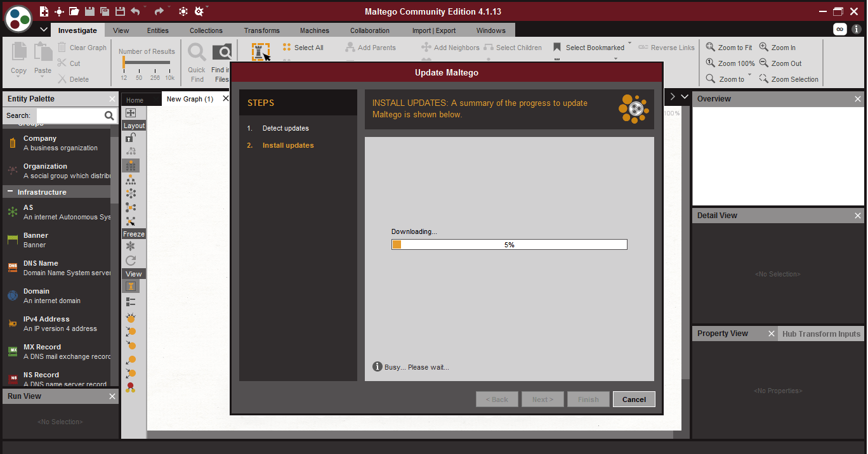
Task: Toggle the highlighted block layout mode button
Action: [x=131, y=166]
